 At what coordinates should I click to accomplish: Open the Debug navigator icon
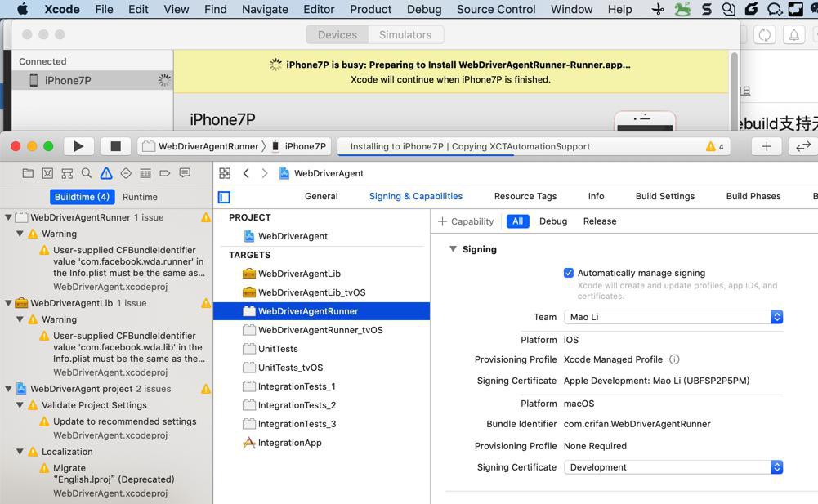[145, 173]
